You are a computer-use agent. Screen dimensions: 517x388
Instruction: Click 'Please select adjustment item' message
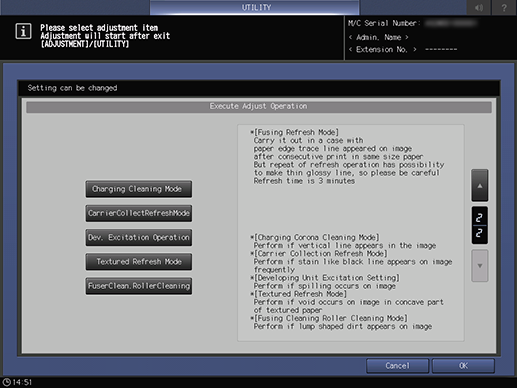coord(99,28)
